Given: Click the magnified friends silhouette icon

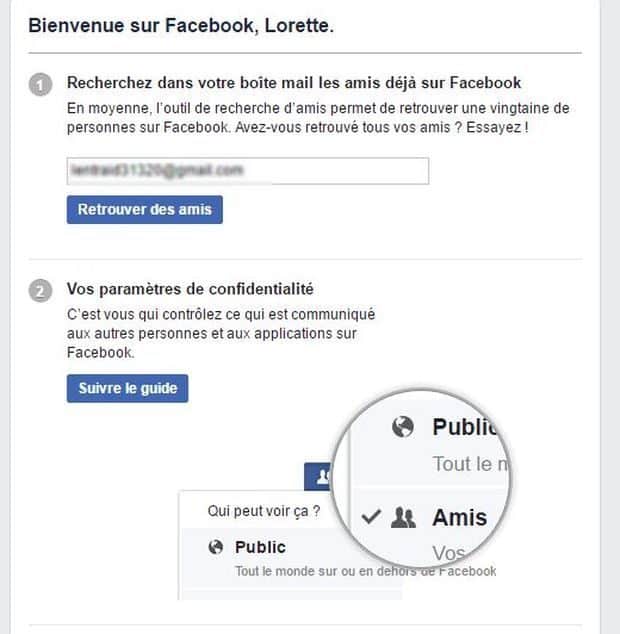Looking at the screenshot, I should [403, 518].
